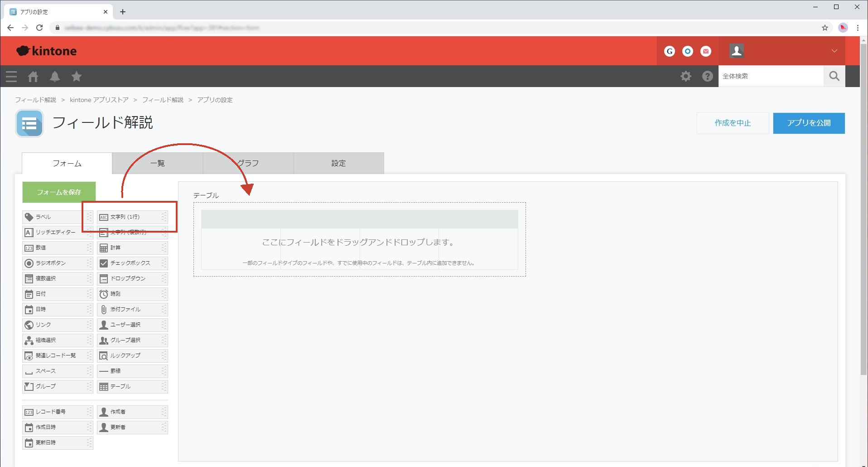Select the グループ field
The height and width of the screenshot is (467, 868).
[58, 386]
